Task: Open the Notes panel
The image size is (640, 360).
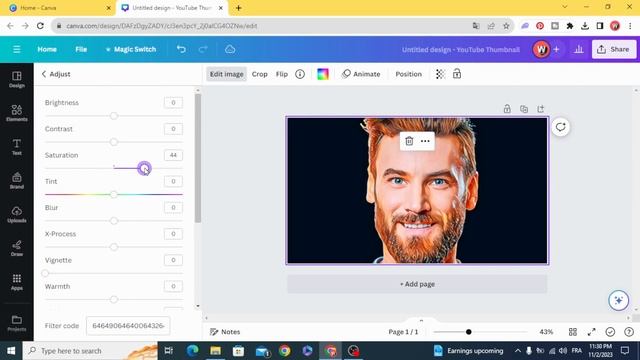Action: tap(225, 332)
